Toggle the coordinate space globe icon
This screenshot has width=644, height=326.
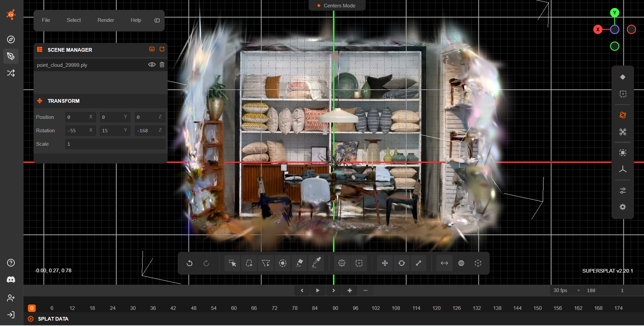(x=461, y=263)
